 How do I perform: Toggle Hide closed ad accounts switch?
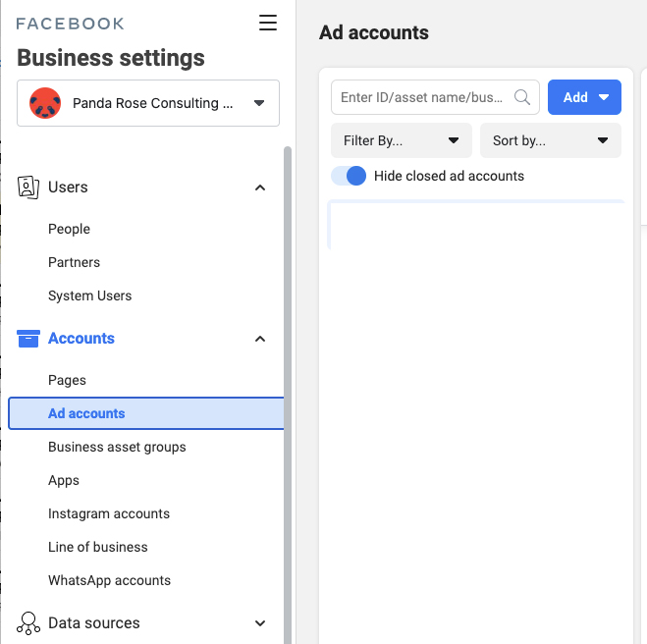tap(349, 176)
